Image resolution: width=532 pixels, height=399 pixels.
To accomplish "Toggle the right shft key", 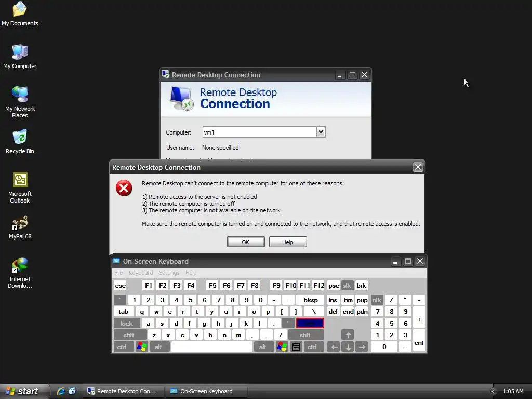I will tap(305, 335).
